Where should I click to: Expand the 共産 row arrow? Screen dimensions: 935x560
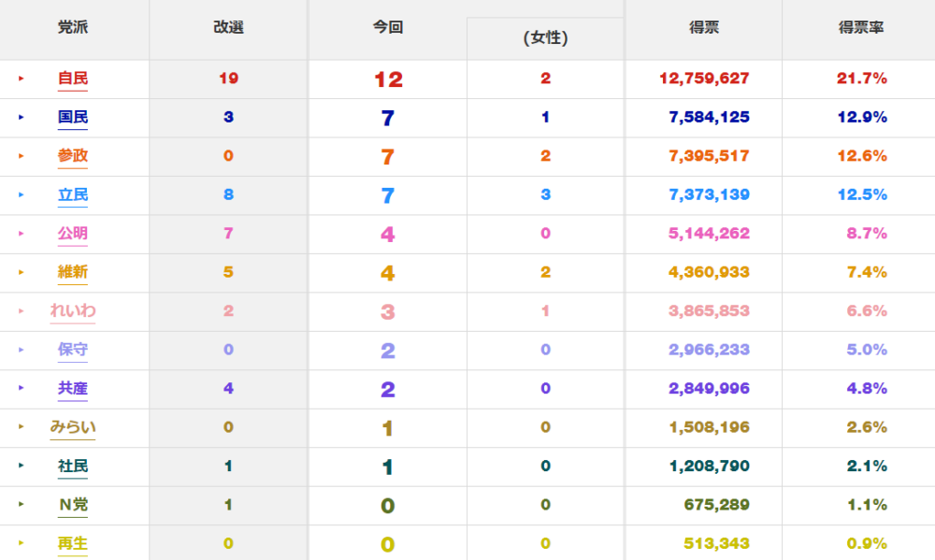[x=21, y=388]
